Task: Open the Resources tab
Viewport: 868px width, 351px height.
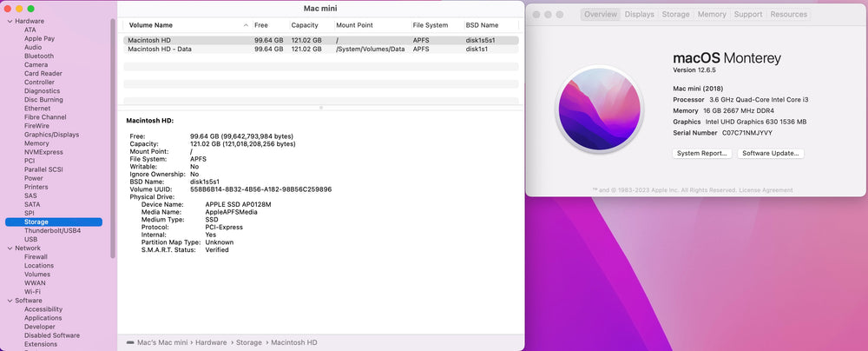Action: point(788,15)
